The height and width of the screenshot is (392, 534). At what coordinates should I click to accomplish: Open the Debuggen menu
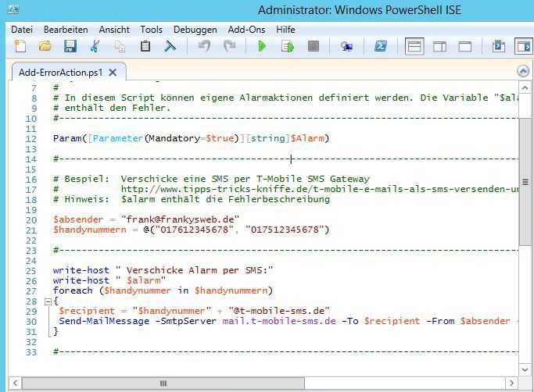tap(195, 29)
